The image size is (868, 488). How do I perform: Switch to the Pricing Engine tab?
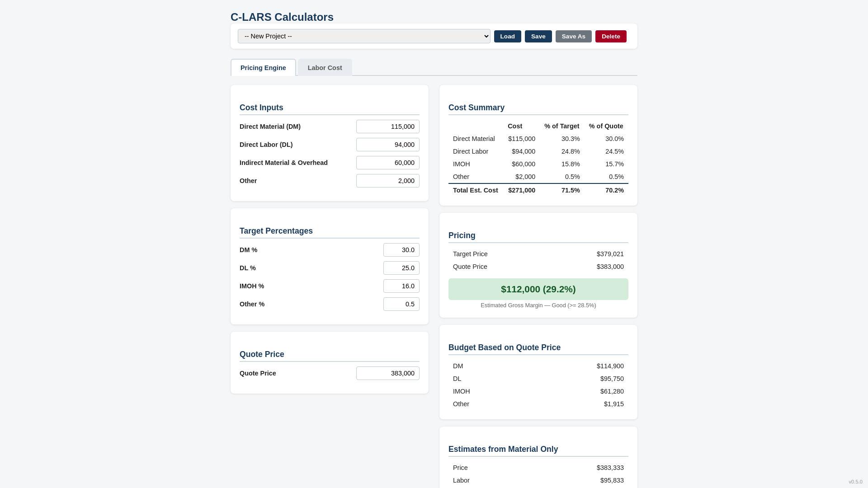coord(263,68)
